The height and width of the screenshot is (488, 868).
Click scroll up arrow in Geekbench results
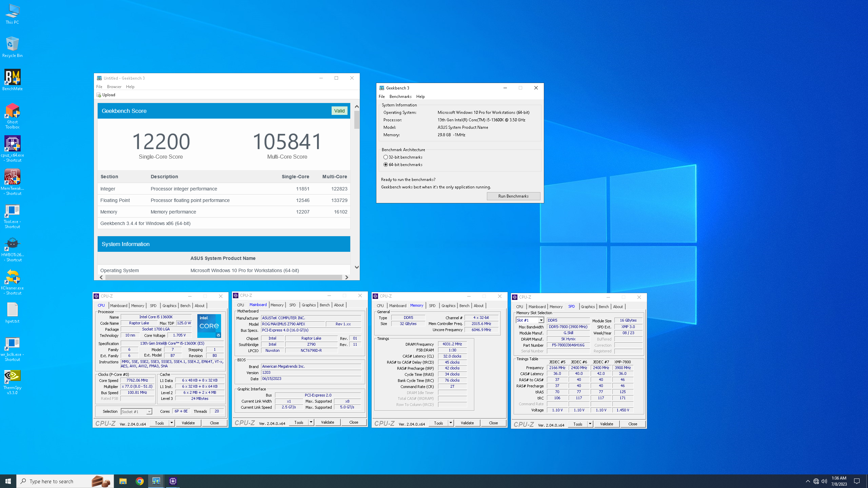pos(357,107)
